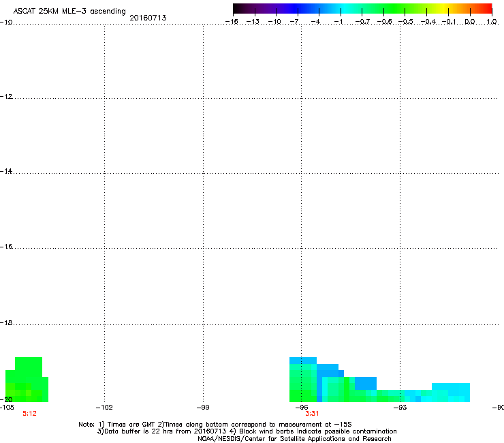The height and width of the screenshot is (443, 504).
Task: Click the color bar label -13
Action: point(253,22)
